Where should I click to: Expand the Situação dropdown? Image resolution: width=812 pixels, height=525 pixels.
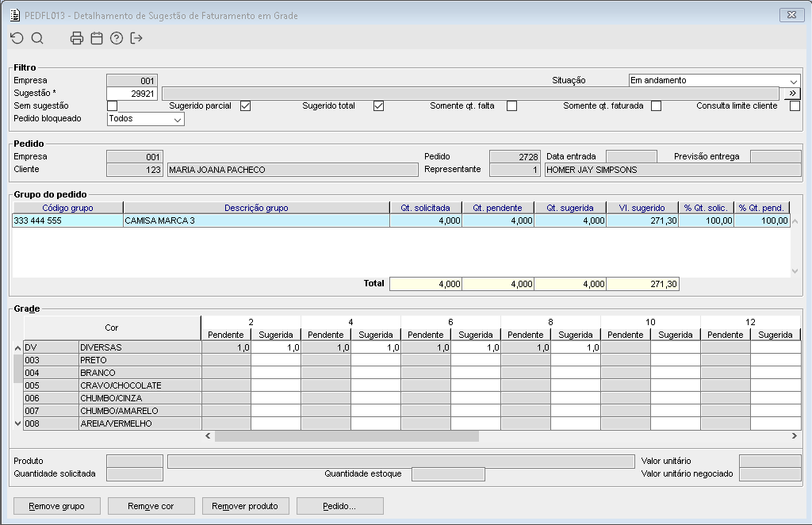click(x=794, y=81)
